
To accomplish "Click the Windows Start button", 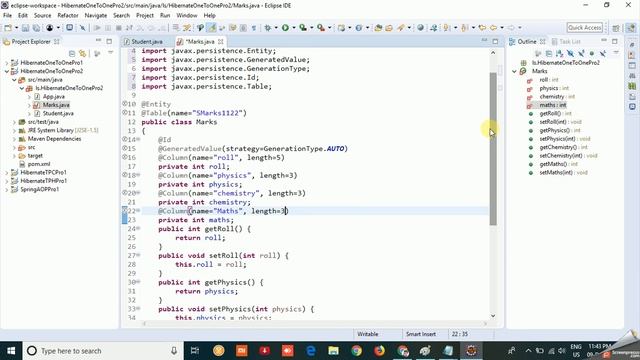I will point(11,351).
